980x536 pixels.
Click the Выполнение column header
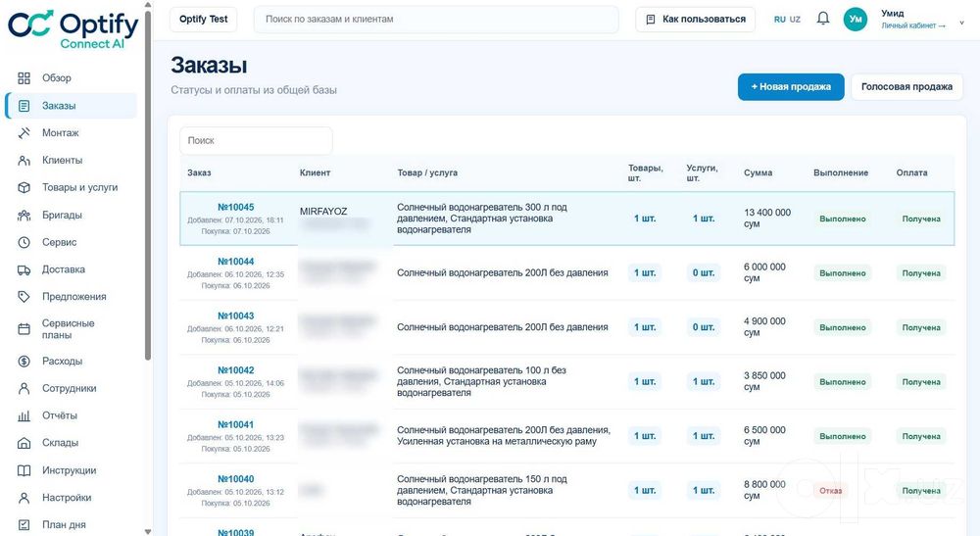point(841,173)
